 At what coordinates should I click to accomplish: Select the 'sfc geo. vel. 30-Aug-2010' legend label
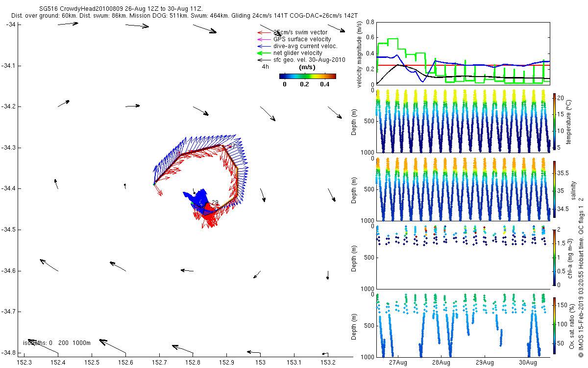pos(310,60)
